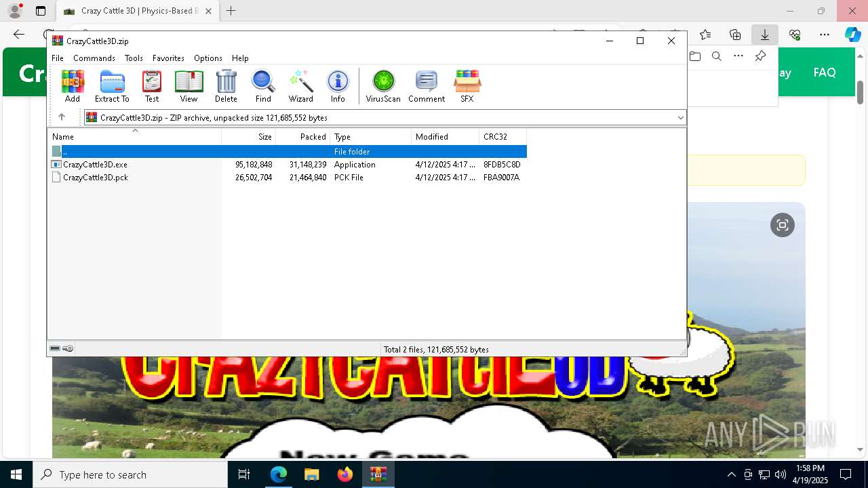Run VirusScan from the toolbar

coord(383,86)
